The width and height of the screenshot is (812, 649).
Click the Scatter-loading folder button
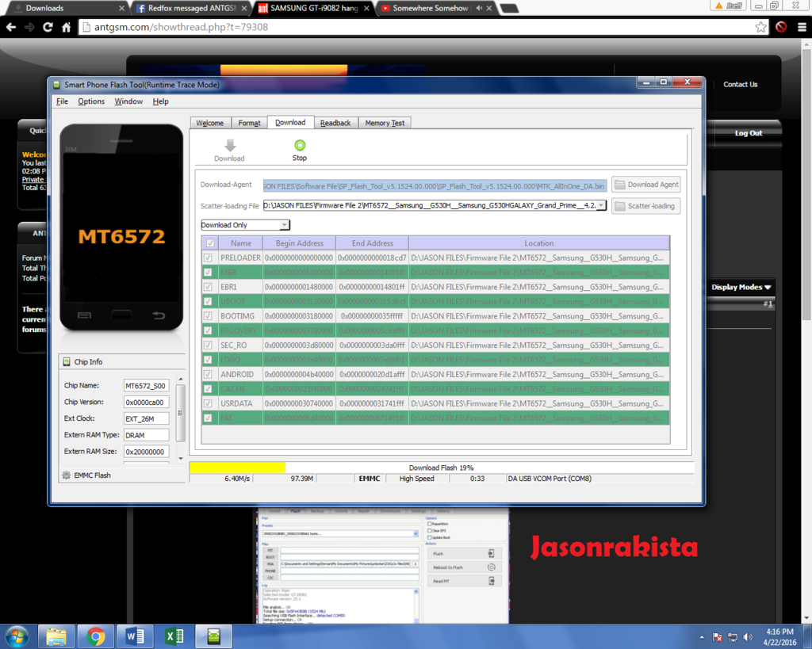point(645,206)
